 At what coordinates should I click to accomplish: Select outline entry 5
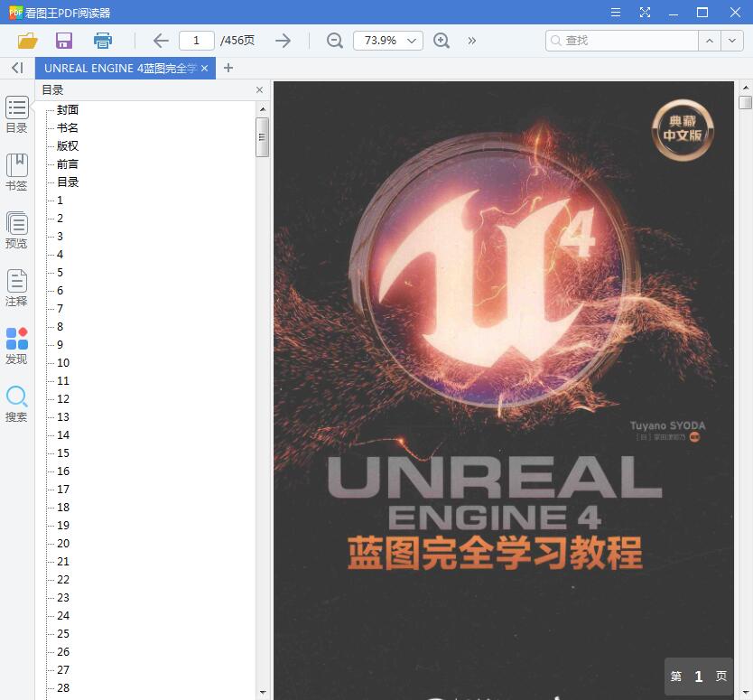point(60,273)
